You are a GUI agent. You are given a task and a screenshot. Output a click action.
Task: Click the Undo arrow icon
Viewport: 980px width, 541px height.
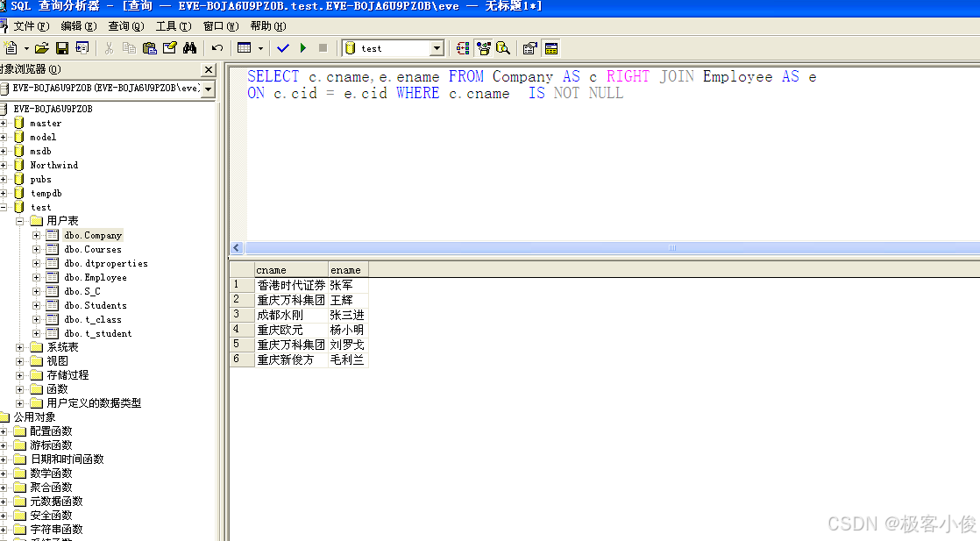[x=217, y=48]
